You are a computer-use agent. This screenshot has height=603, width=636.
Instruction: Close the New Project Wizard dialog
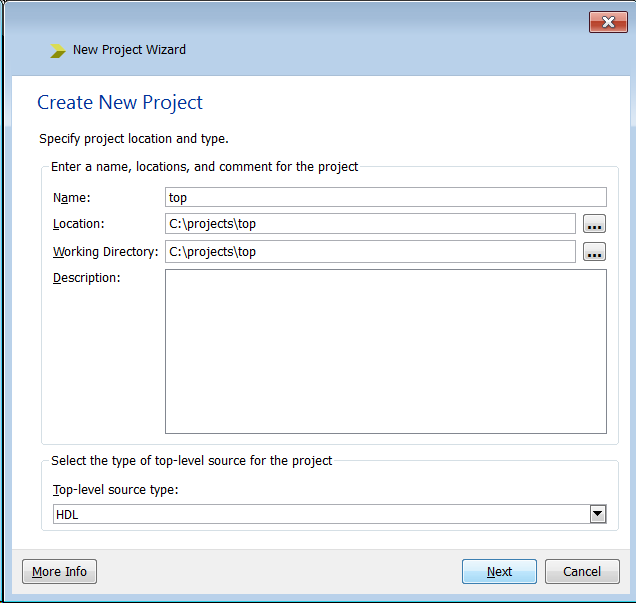(x=608, y=22)
